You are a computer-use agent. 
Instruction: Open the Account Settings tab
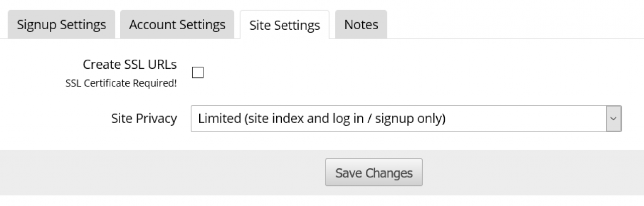point(177,25)
